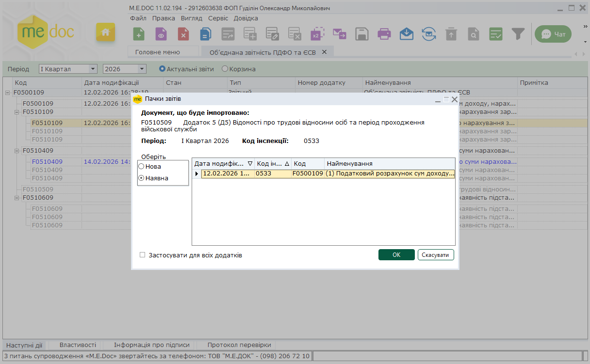590x364 pixels.
Task: Click the blue envelope import icon
Action: (406, 34)
